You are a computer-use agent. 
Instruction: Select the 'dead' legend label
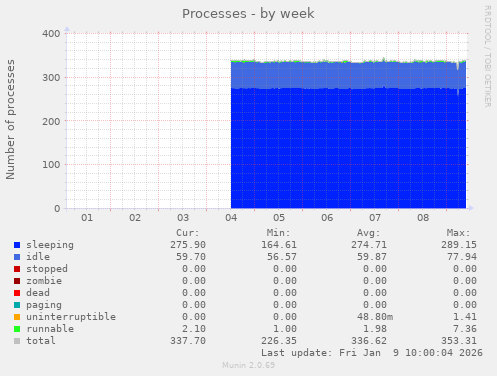38,293
